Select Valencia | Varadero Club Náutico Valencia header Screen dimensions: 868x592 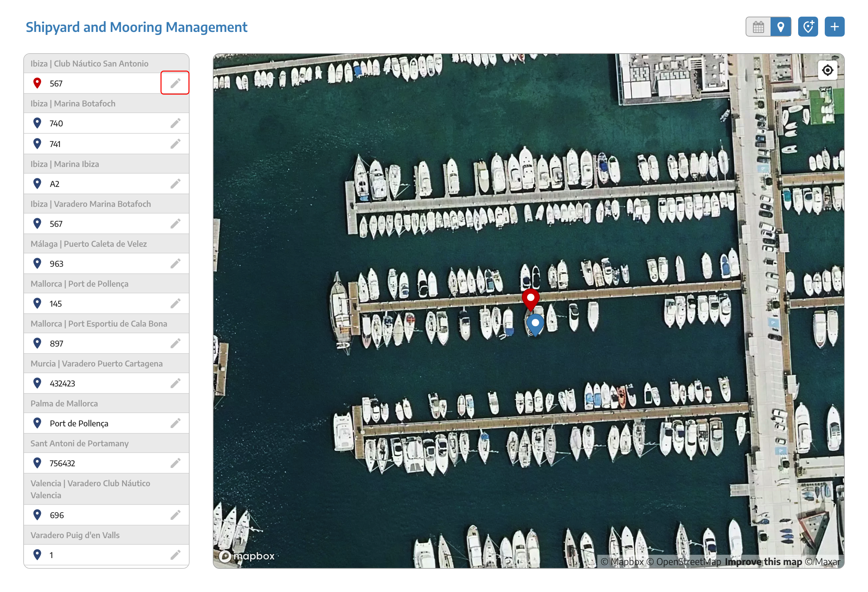pyautogui.click(x=106, y=489)
